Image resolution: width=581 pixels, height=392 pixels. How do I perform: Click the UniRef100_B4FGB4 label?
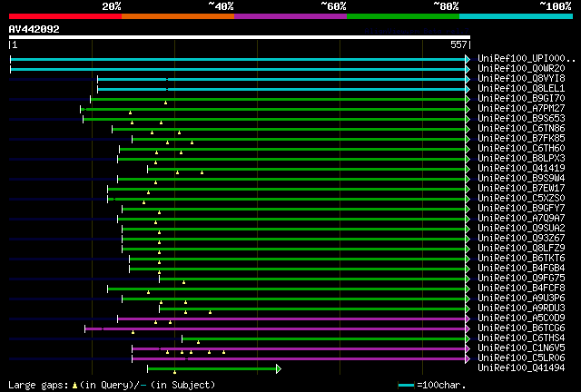tap(521, 269)
